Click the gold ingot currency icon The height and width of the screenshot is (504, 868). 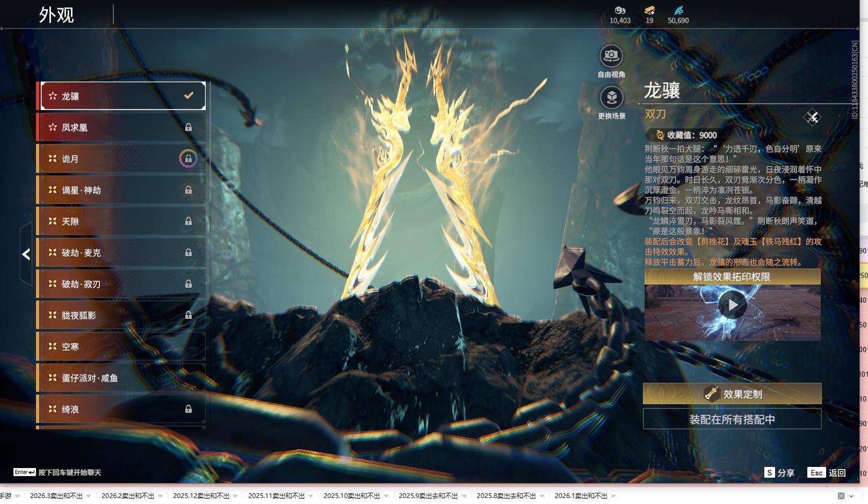(x=649, y=10)
